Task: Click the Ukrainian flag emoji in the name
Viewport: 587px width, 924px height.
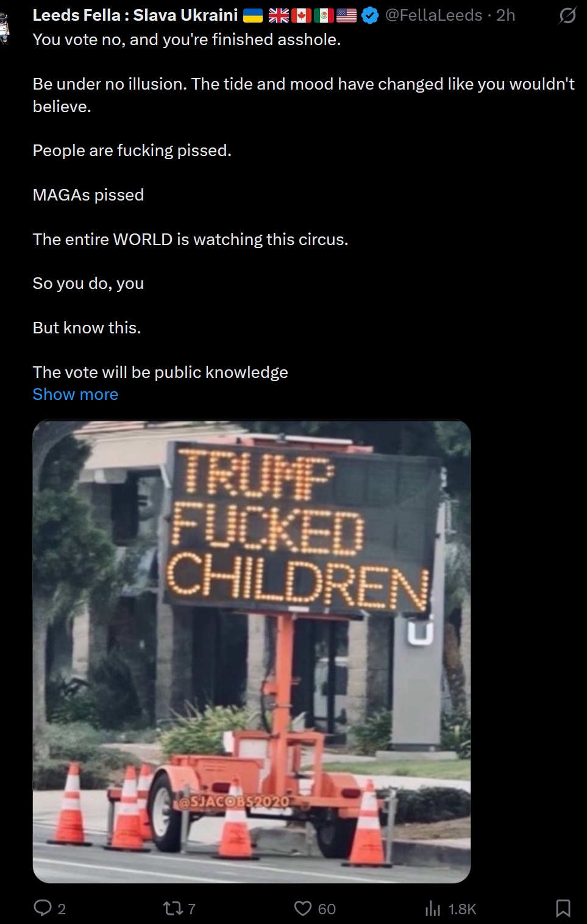Action: coord(253,16)
